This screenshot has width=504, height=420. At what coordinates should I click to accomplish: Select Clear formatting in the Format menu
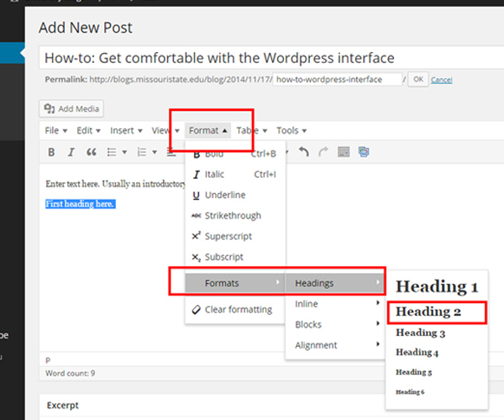239,309
